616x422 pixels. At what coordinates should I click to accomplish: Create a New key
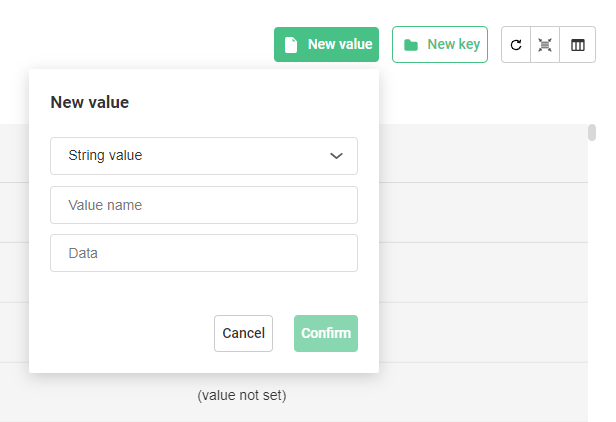440,45
